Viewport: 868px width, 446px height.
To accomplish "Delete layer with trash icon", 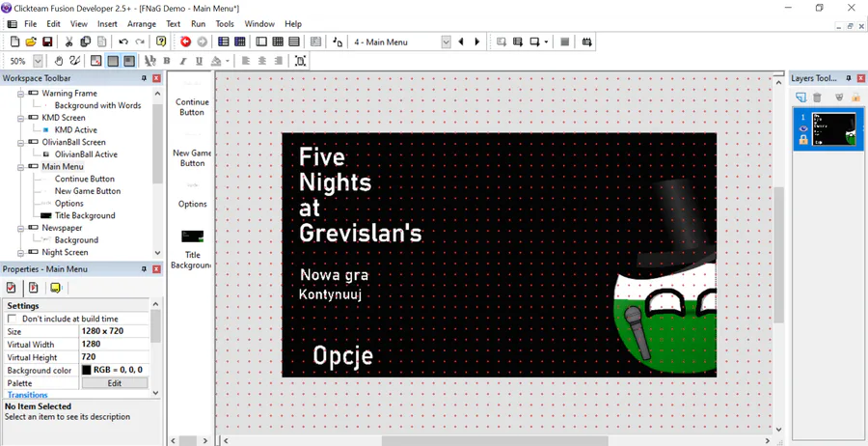I will tap(817, 98).
